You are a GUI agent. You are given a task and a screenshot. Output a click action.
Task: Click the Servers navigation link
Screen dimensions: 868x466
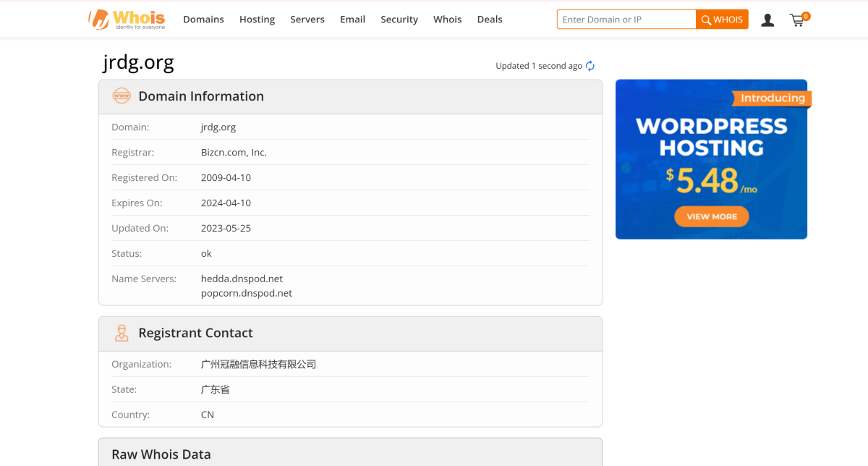(x=307, y=20)
